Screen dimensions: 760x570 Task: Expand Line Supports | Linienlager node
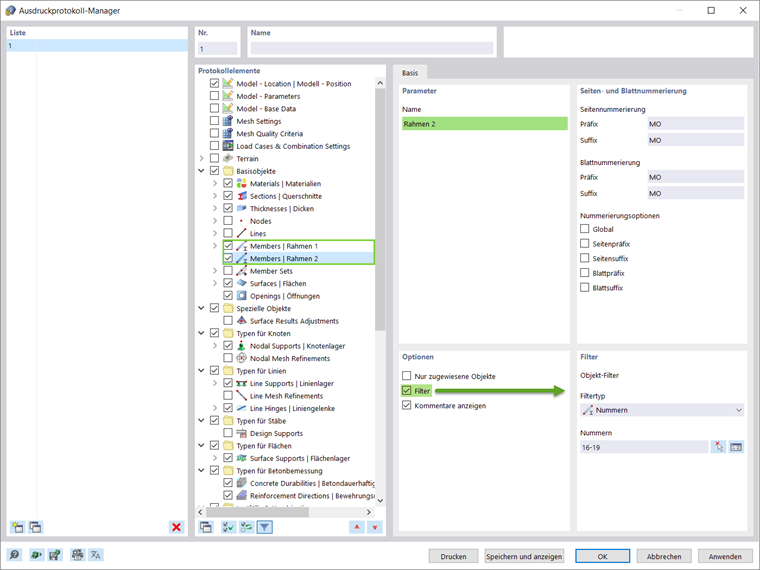pos(215,383)
